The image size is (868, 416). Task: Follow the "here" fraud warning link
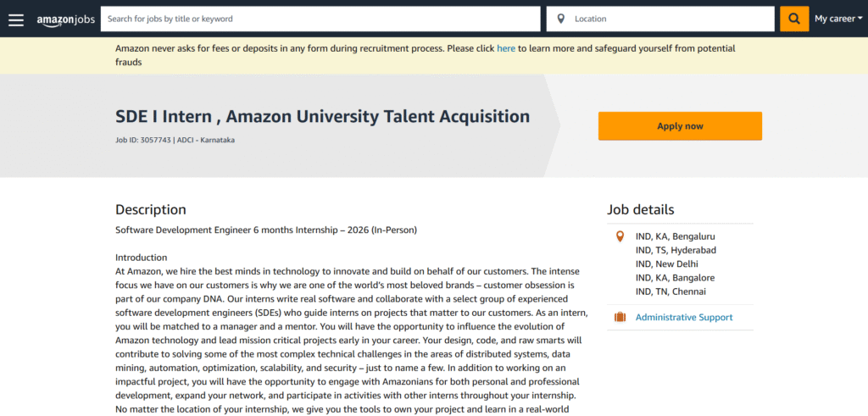pyautogui.click(x=506, y=48)
